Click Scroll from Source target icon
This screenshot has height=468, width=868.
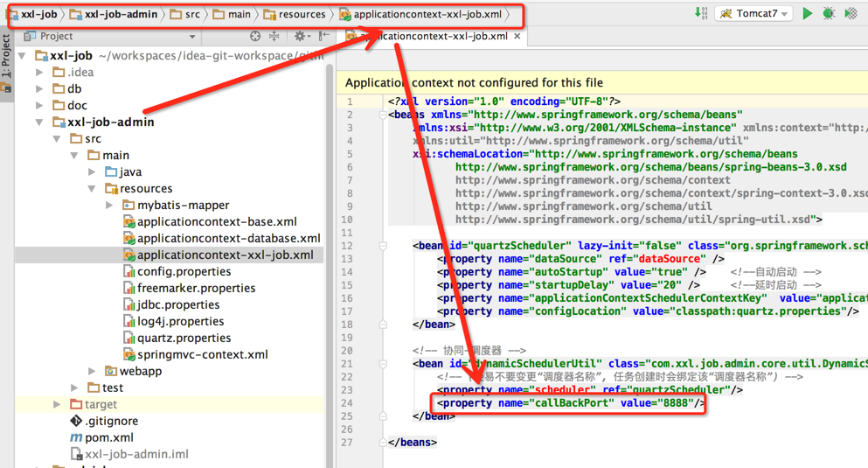(x=255, y=36)
